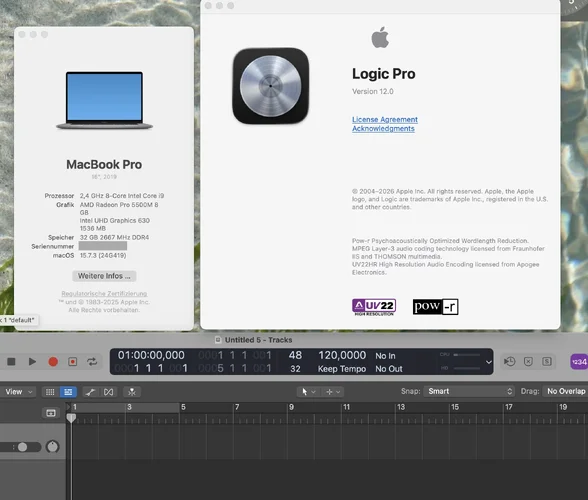This screenshot has height=500, width=588.
Task: Toggle the Clear Solo X icon
Action: coord(528,361)
